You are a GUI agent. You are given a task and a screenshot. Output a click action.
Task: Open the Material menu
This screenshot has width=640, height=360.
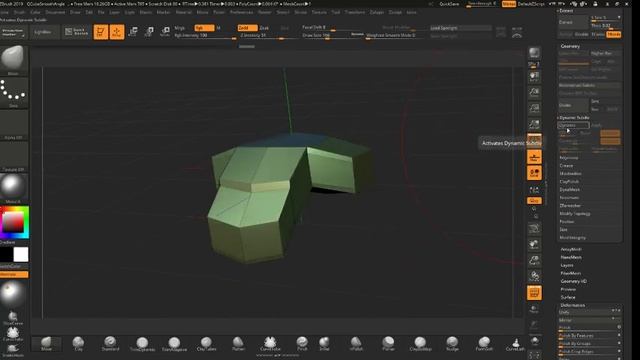click(183, 12)
